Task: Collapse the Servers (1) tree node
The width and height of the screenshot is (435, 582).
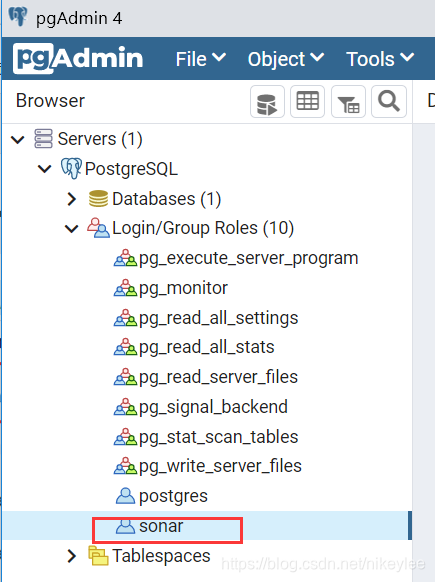Action: pyautogui.click(x=17, y=140)
